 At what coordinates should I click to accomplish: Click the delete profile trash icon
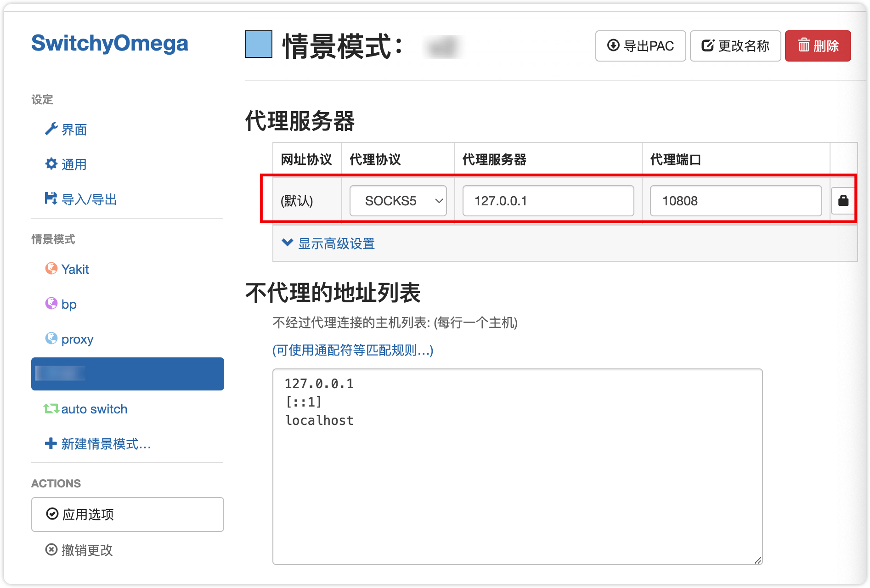[818, 46]
